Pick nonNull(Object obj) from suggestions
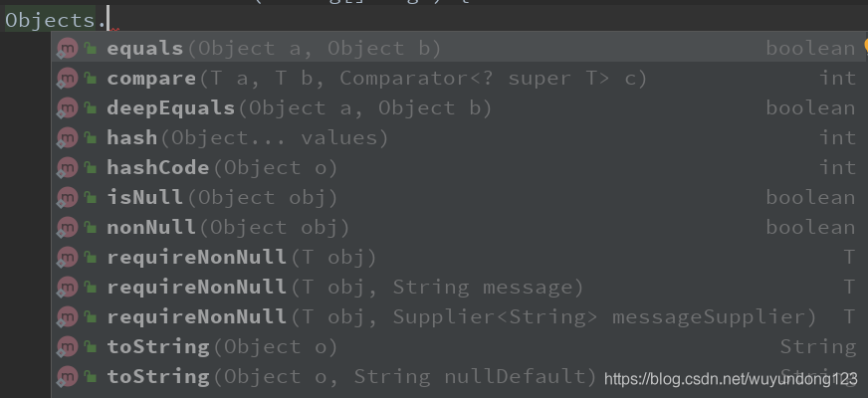 tap(460, 228)
